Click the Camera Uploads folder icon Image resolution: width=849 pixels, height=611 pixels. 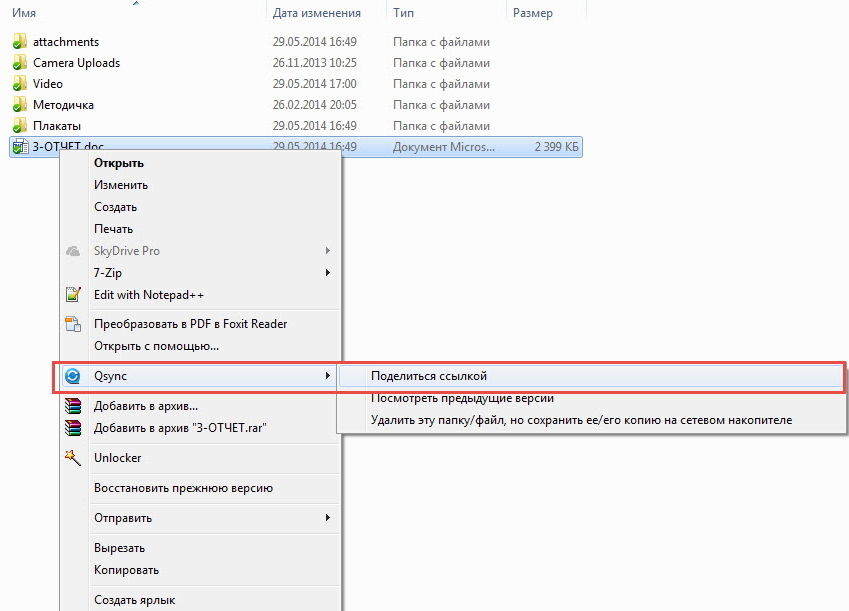[19, 63]
